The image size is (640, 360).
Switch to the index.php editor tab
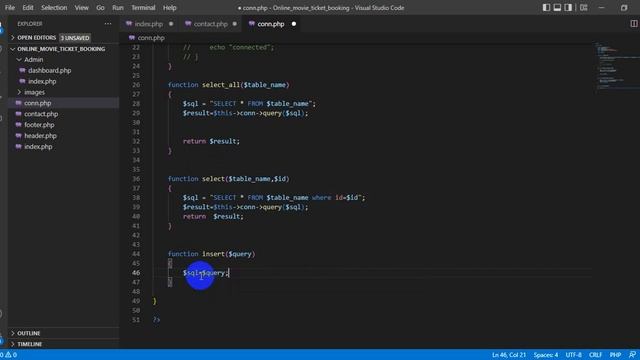click(149, 24)
